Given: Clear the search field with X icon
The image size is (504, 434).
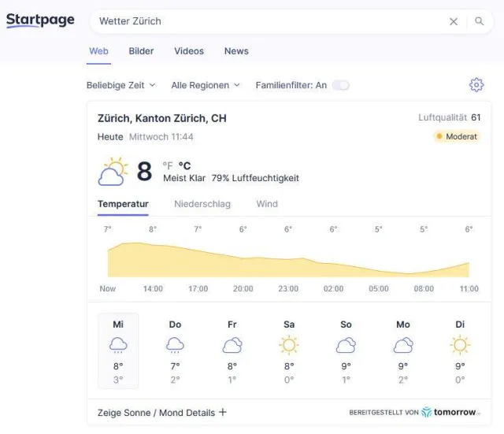Looking at the screenshot, I should coord(454,21).
